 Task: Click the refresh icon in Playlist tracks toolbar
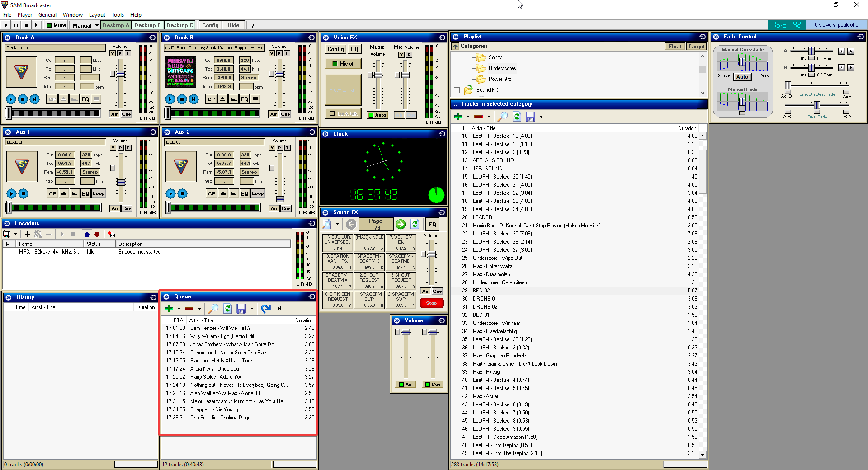(x=517, y=117)
